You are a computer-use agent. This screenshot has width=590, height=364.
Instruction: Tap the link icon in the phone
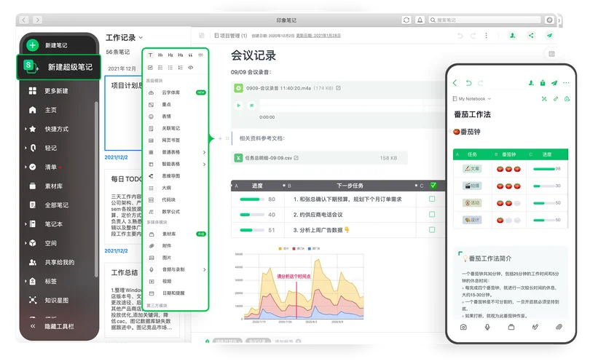pos(556,99)
